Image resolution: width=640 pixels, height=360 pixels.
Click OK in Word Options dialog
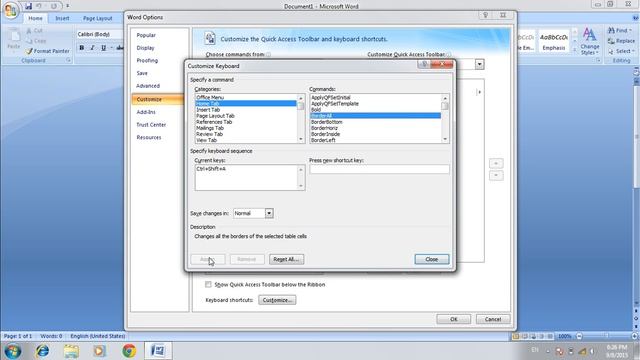(x=453, y=319)
